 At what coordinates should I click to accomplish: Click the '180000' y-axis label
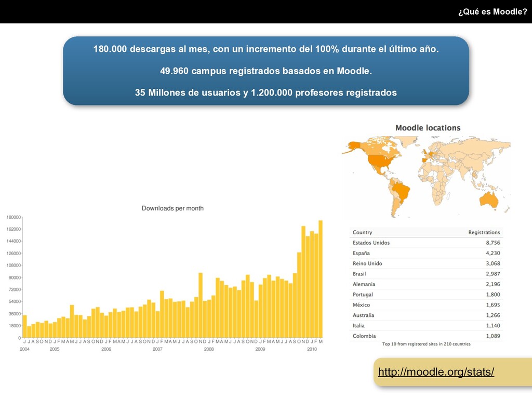click(x=14, y=217)
